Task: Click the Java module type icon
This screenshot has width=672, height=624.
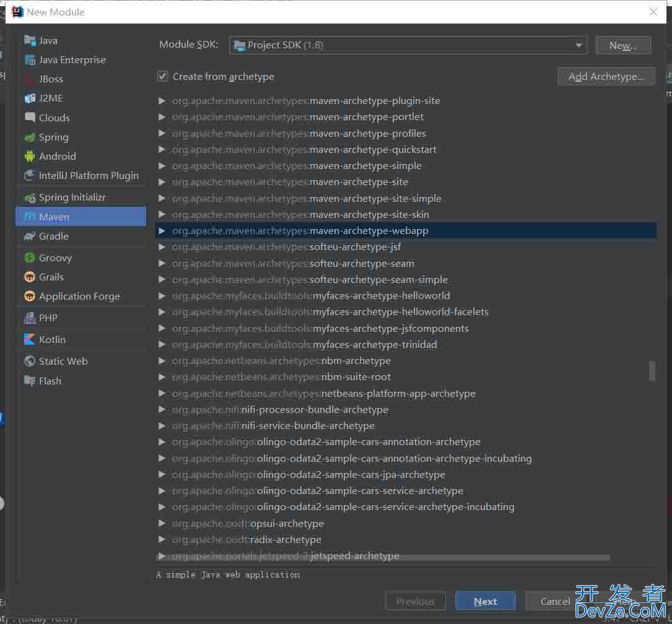Action: pyautogui.click(x=30, y=41)
